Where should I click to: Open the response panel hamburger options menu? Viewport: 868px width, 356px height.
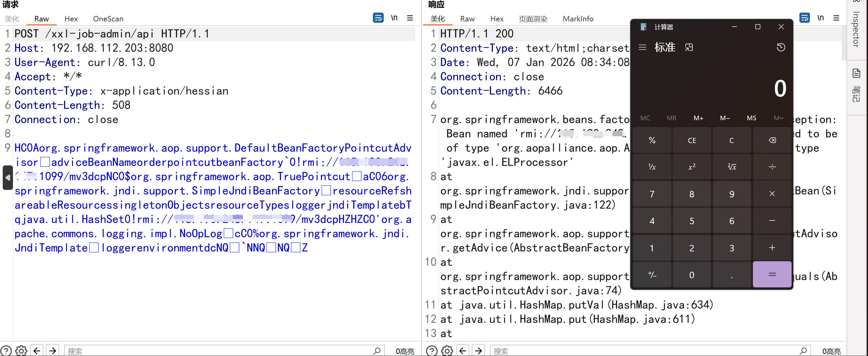point(836,18)
